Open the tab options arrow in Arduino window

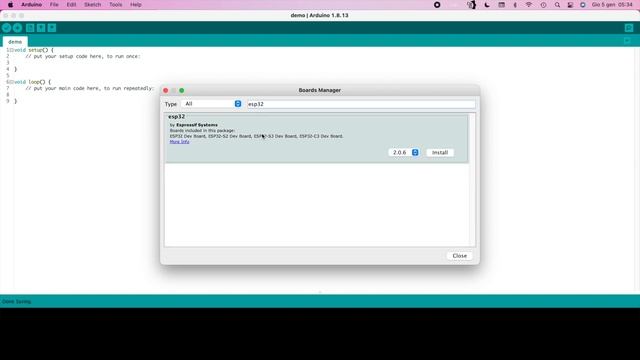click(x=627, y=41)
